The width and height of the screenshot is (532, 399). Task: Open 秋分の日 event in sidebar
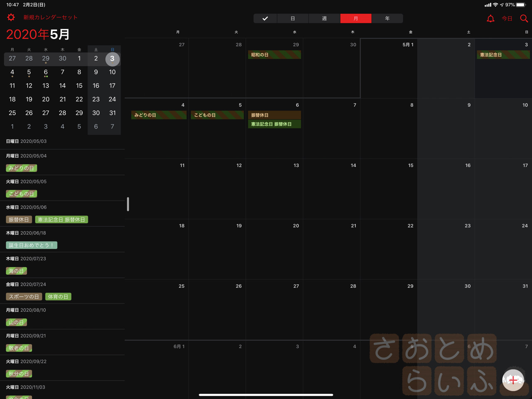(19, 374)
